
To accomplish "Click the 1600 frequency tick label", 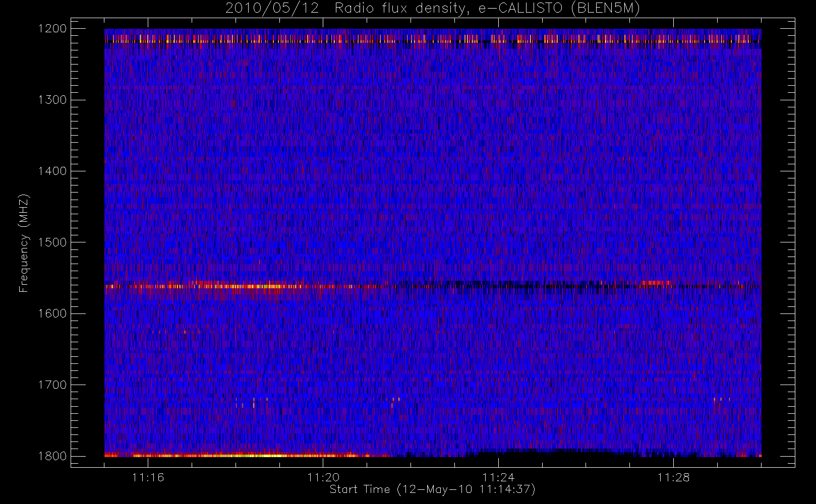I will pyautogui.click(x=52, y=313).
